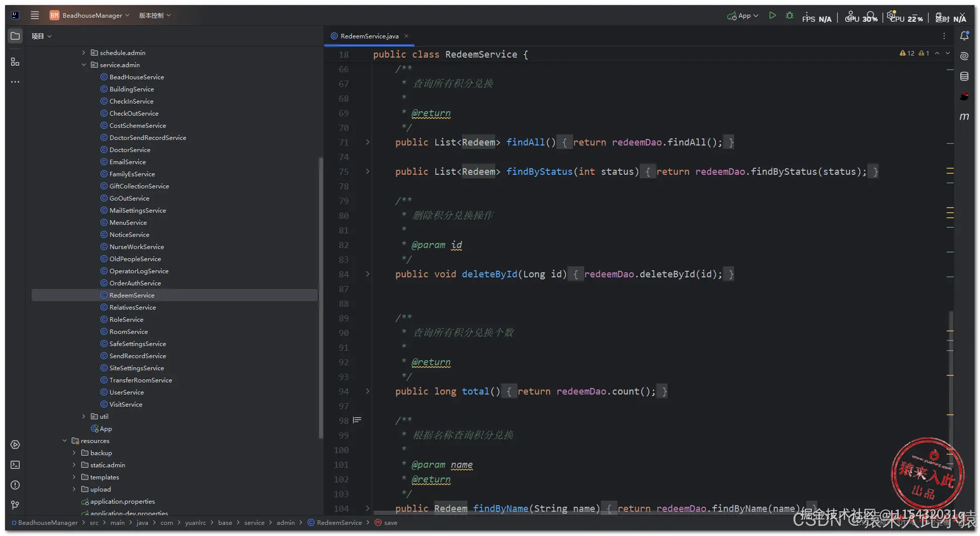Expand the static.admin folder
Viewport: 980px width, 536px height.
coord(74,465)
